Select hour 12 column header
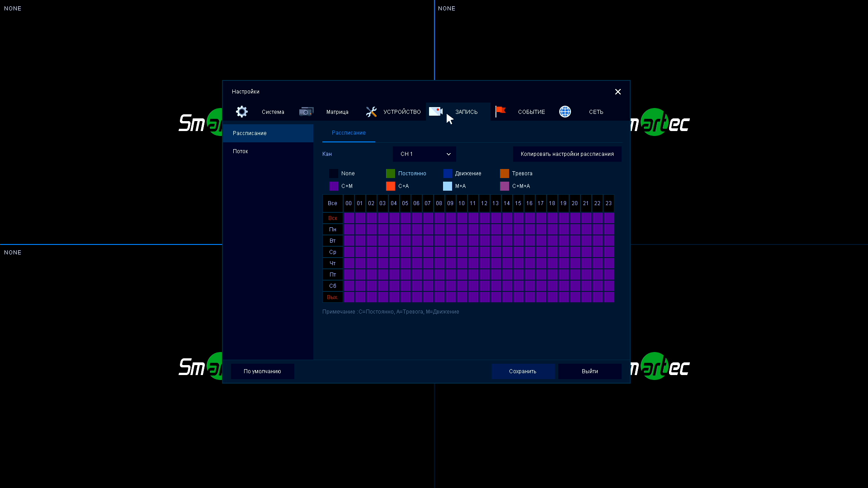Screen dimensions: 868x488 point(484,203)
